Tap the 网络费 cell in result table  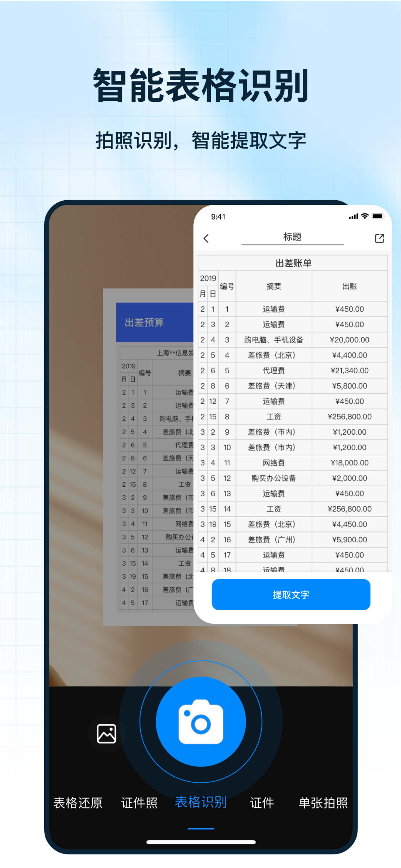(273, 463)
